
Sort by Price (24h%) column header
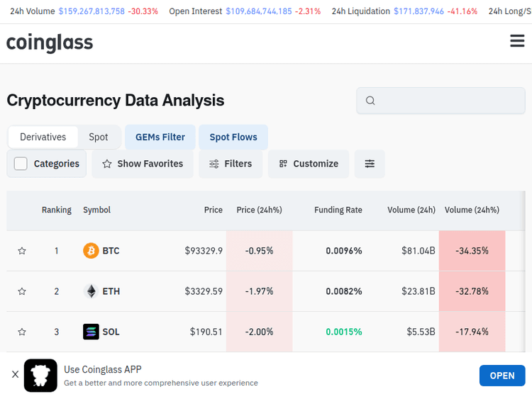(x=259, y=210)
